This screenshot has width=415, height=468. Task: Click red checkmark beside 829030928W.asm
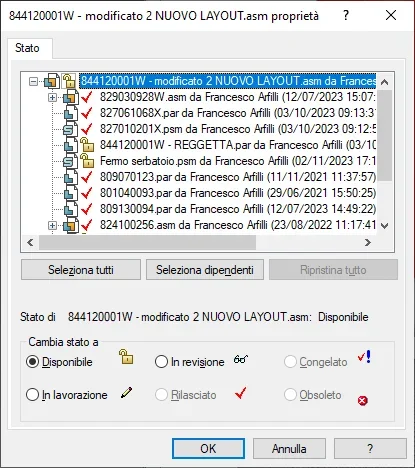tap(87, 97)
